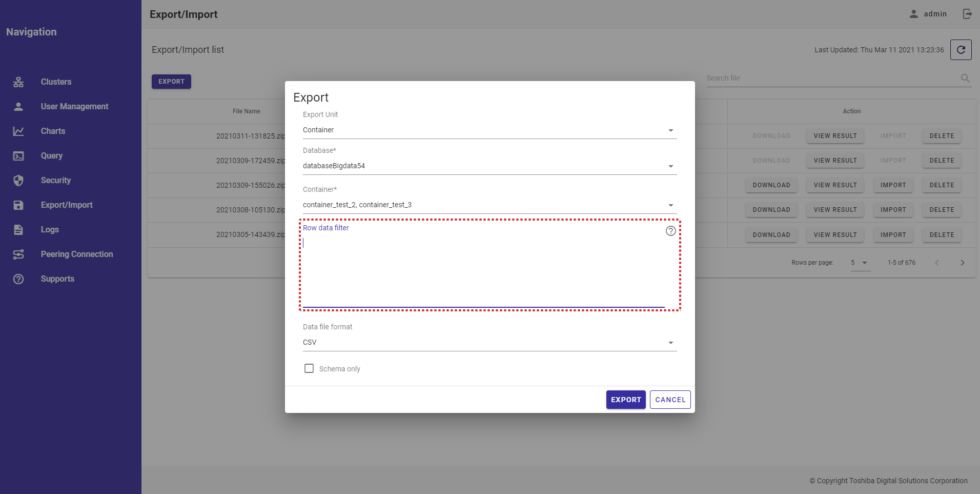
Task: Click inside the Row data filter text area
Action: pos(483,272)
